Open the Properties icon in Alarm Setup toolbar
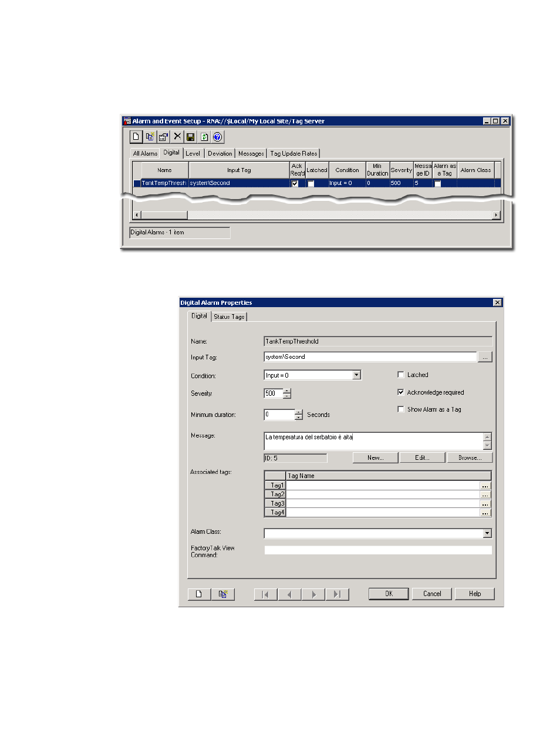Viewport: 560px width, 747px height. point(163,137)
